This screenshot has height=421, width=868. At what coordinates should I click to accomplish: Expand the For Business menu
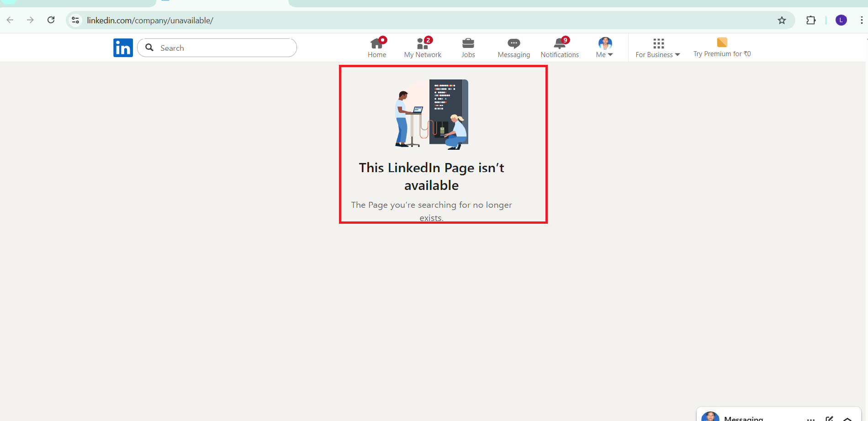click(x=658, y=47)
